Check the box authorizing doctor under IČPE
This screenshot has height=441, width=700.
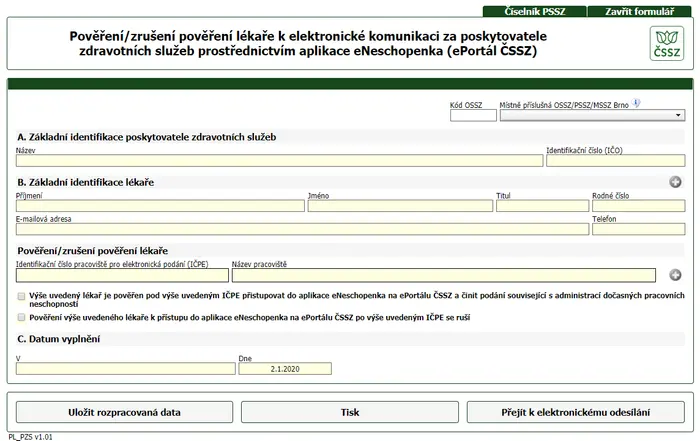pos(21,296)
